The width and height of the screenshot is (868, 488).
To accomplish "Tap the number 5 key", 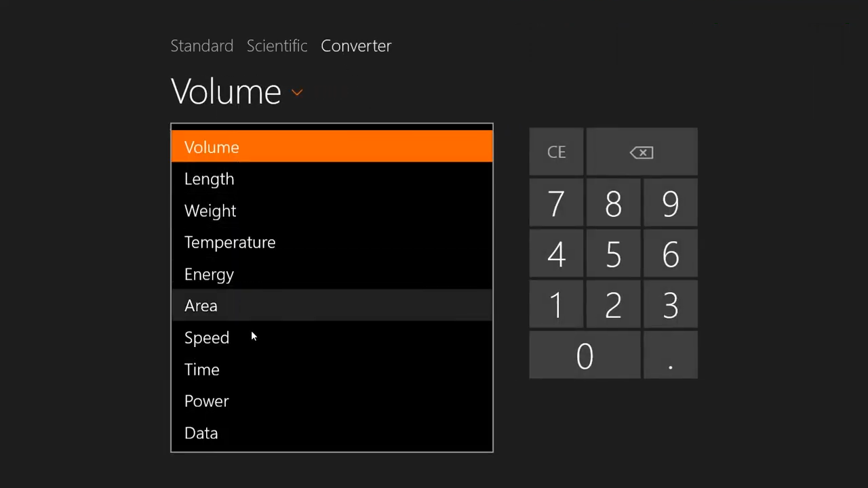I will pos(613,254).
